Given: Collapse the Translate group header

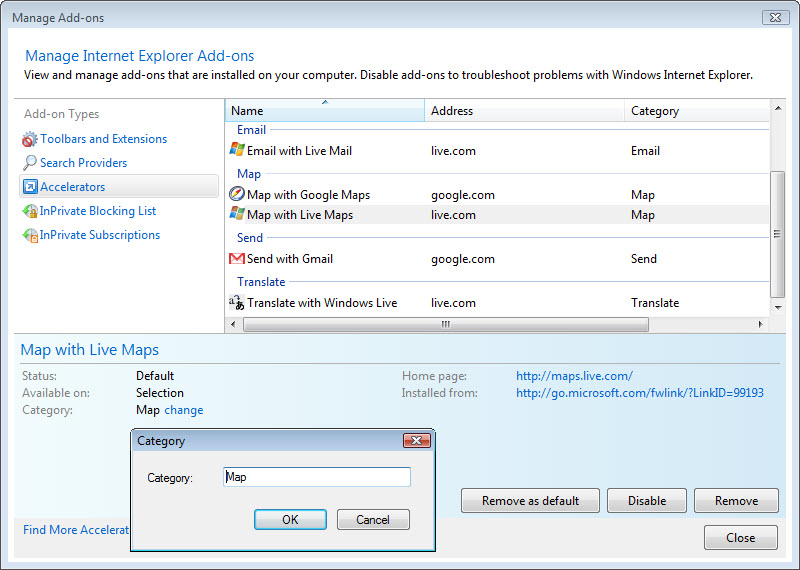Looking at the screenshot, I should (261, 282).
